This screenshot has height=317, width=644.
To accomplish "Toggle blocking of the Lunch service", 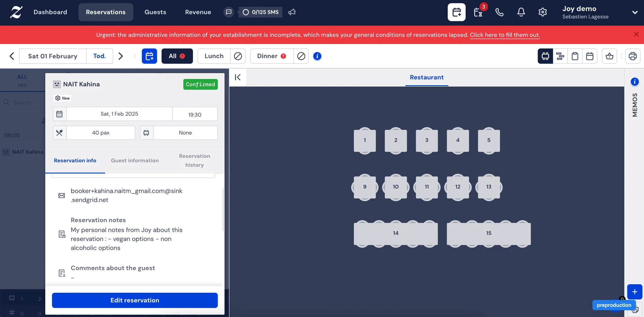I will [x=238, y=56].
